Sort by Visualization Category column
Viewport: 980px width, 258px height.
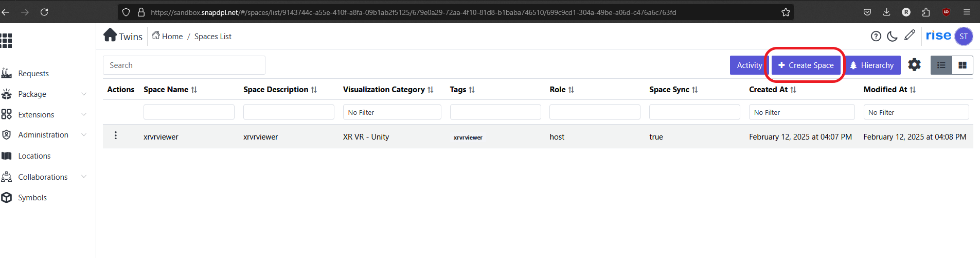(x=431, y=90)
